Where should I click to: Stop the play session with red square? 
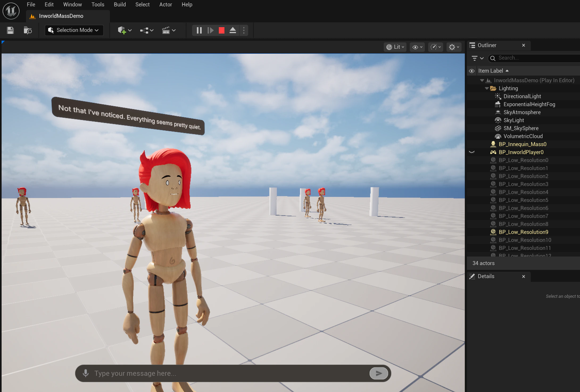coord(221,30)
